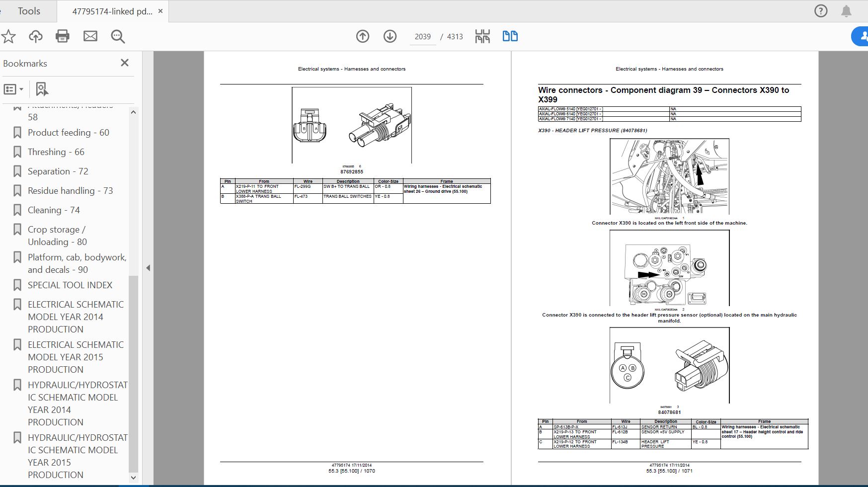Close the Bookmarks panel
The height and width of the screenshot is (487, 868).
pos(125,63)
